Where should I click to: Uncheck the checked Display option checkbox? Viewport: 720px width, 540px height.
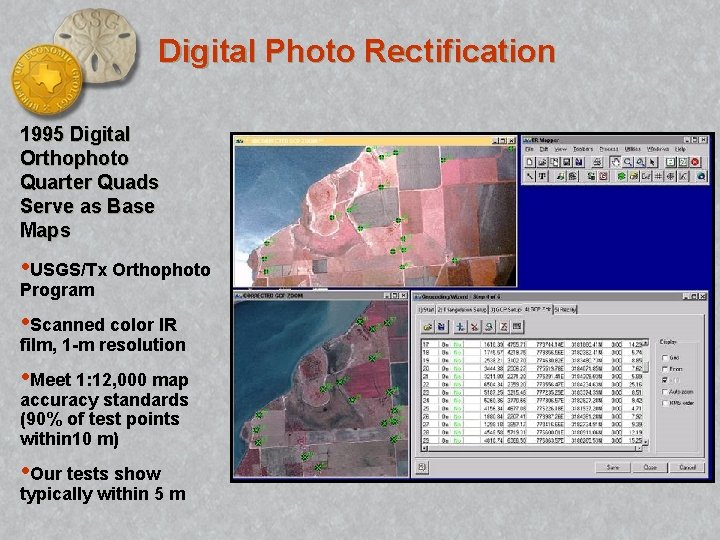tap(664, 380)
